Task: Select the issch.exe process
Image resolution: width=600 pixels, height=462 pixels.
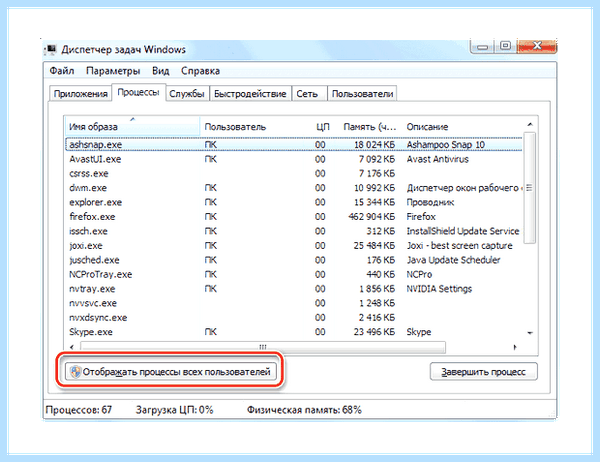Action: pyautogui.click(x=294, y=231)
